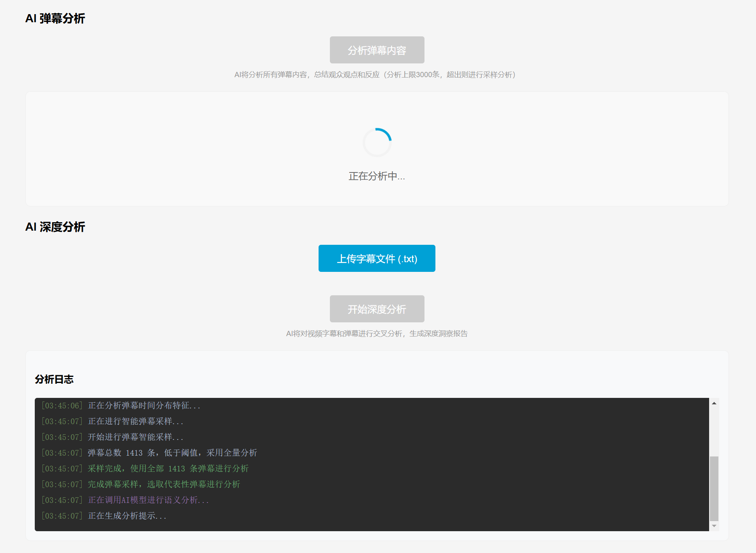Click the analysis log scrollbar thumb
Viewport: 756px width, 553px height.
click(714, 488)
